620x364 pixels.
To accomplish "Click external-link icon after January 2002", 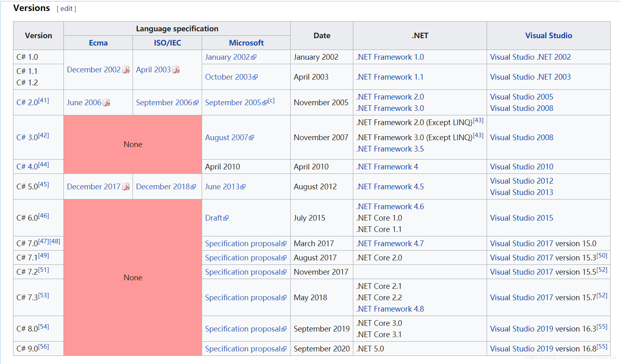I will [x=254, y=57].
